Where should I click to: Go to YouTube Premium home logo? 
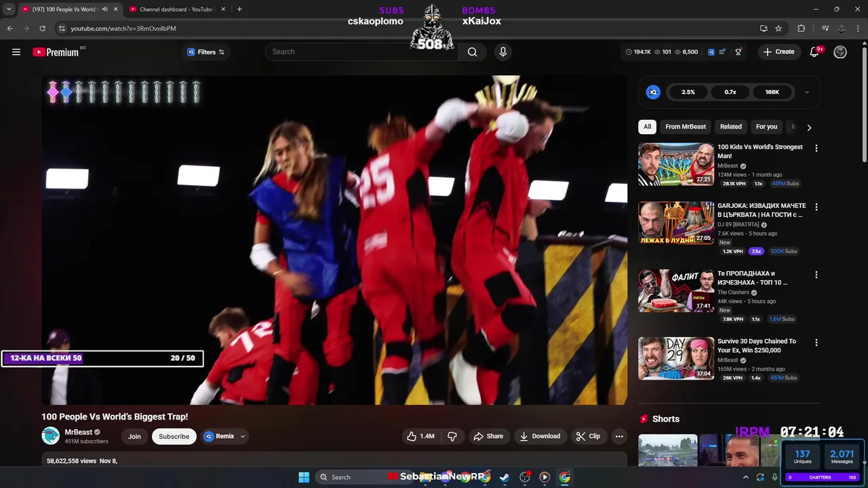(56, 52)
